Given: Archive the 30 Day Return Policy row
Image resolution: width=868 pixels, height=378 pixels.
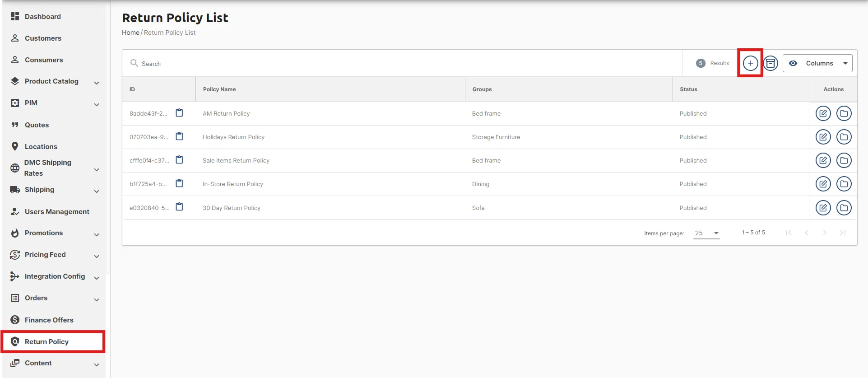Looking at the screenshot, I should tap(844, 208).
